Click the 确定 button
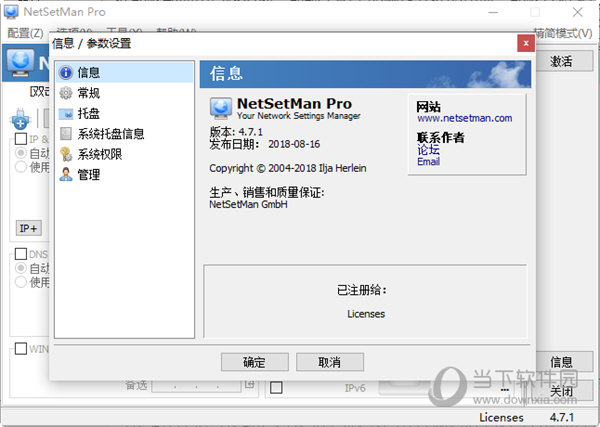 point(254,362)
